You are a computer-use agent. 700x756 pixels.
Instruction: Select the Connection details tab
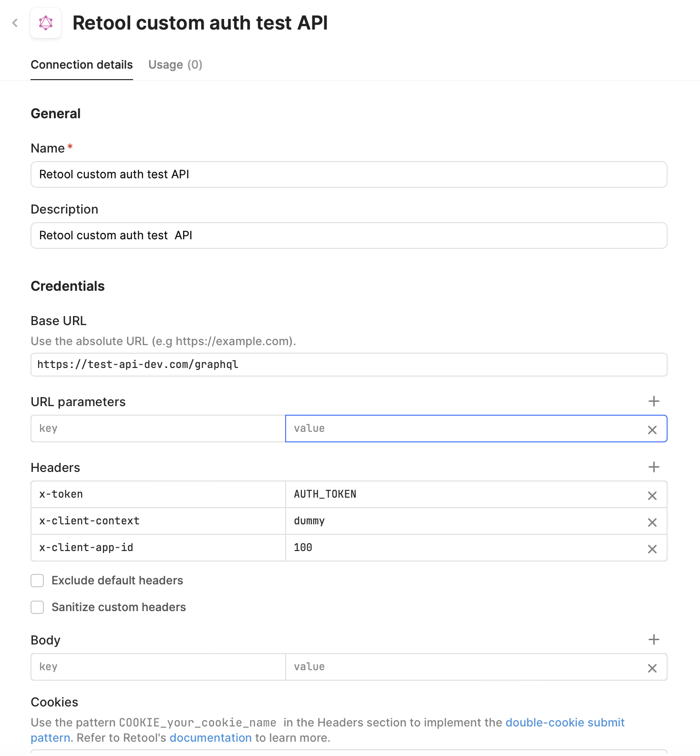(82, 65)
